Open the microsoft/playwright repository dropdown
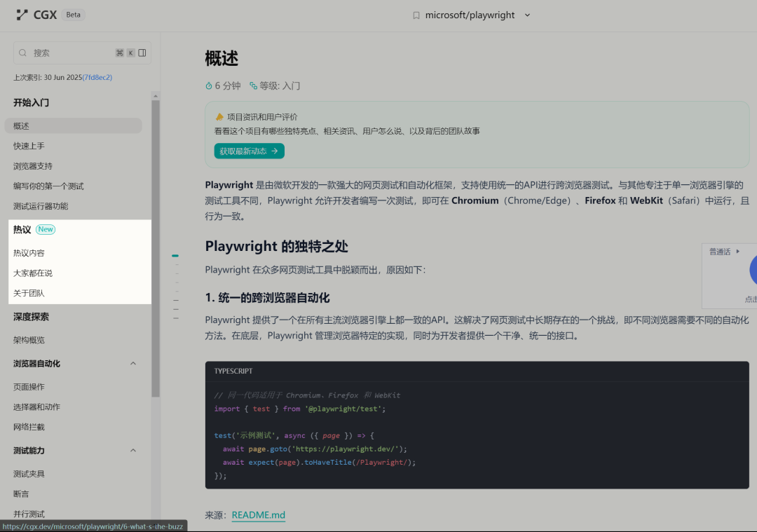 527,15
